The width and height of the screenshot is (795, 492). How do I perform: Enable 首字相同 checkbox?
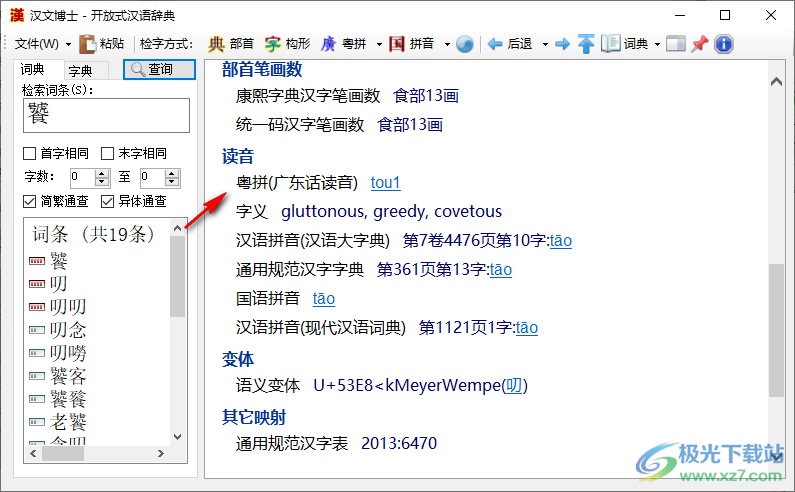(x=30, y=153)
